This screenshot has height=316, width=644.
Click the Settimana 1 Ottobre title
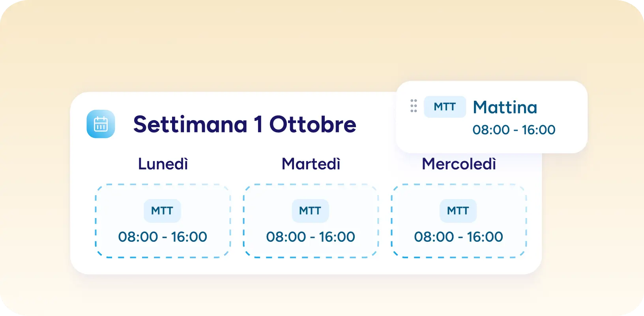click(245, 124)
